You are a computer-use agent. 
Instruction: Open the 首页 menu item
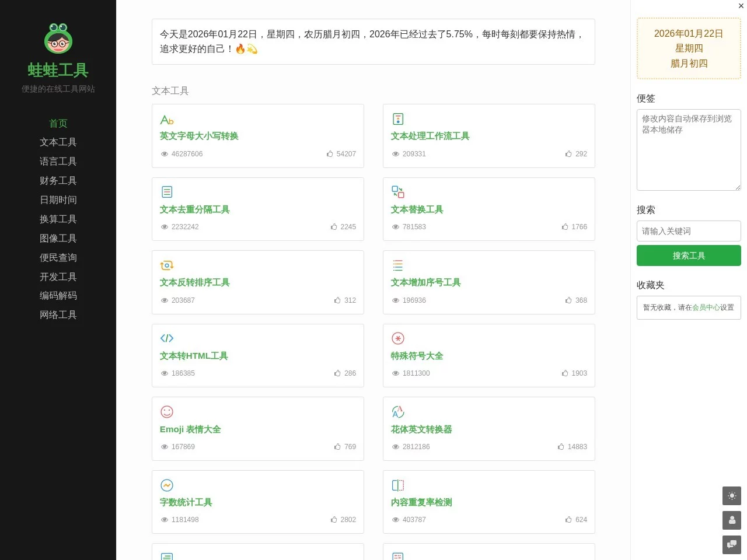[58, 123]
